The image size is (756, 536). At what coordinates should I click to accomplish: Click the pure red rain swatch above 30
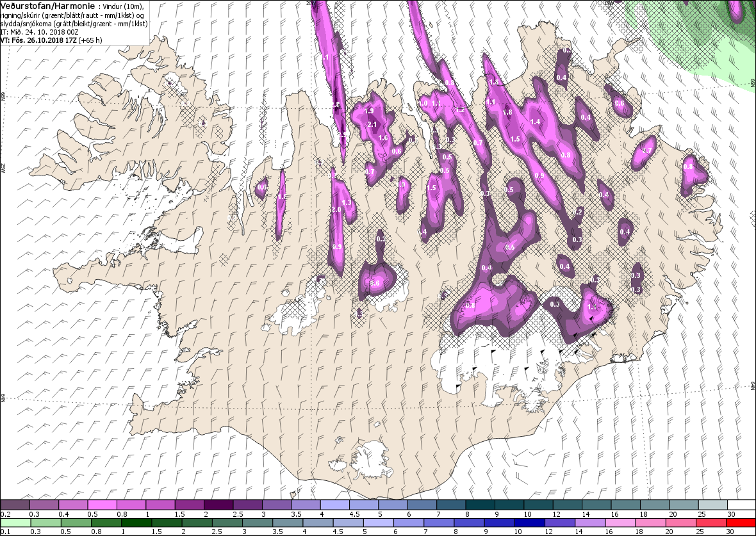click(741, 523)
